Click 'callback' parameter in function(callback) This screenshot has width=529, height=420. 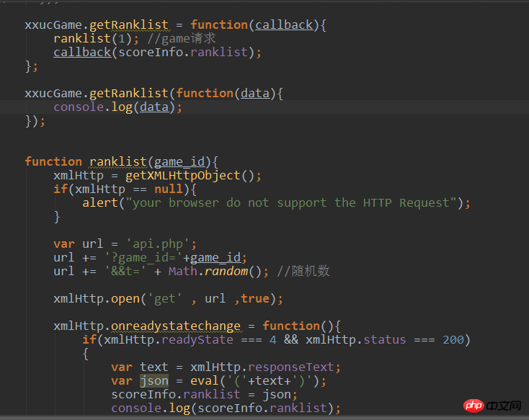point(284,25)
